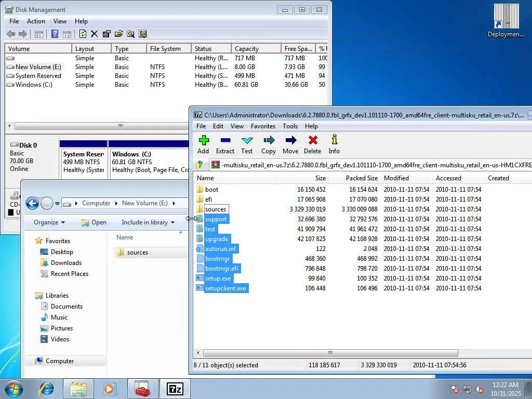Open the File menu in 7-Zip

pyautogui.click(x=201, y=126)
